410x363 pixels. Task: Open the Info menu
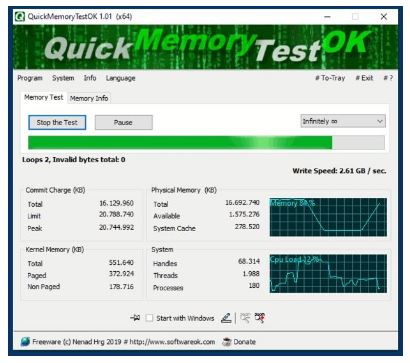[x=90, y=78]
